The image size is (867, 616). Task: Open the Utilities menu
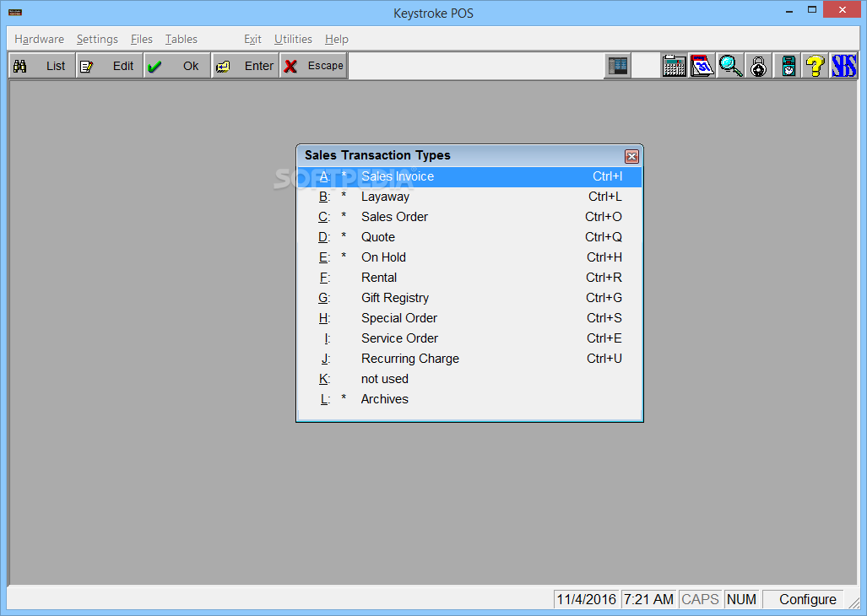293,39
